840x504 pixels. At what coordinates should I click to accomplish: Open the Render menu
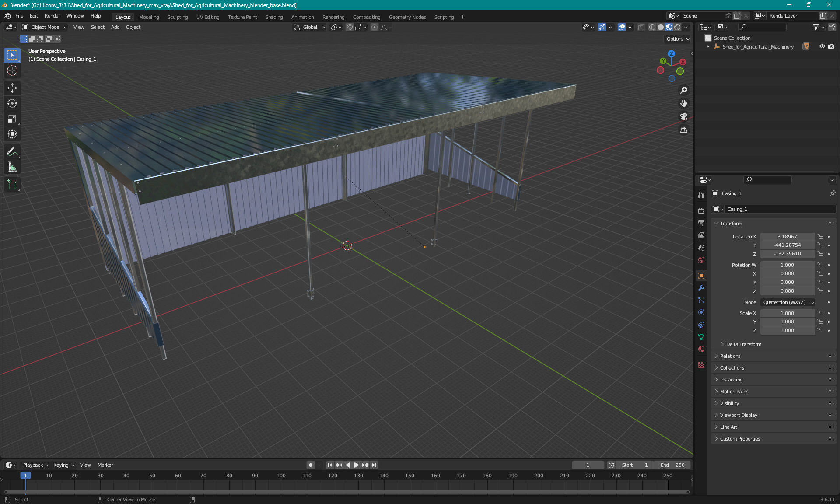pyautogui.click(x=52, y=16)
